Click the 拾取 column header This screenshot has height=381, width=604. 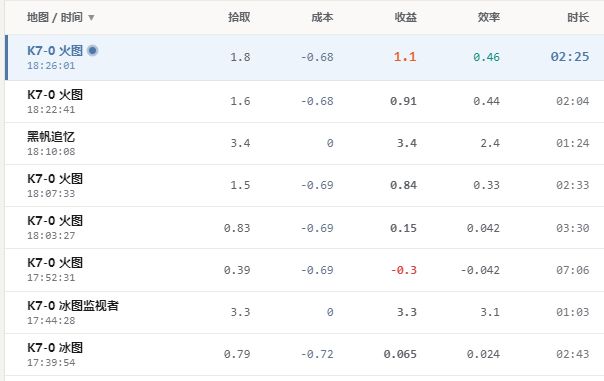coord(239,17)
